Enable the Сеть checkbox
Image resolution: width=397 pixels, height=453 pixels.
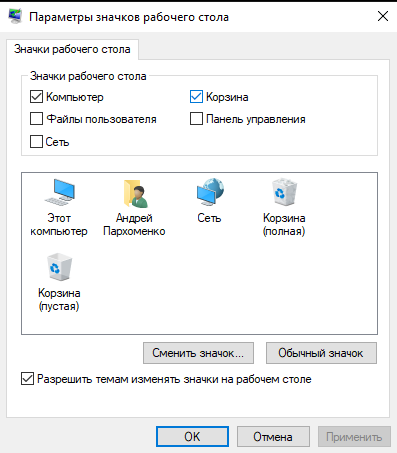click(x=36, y=141)
